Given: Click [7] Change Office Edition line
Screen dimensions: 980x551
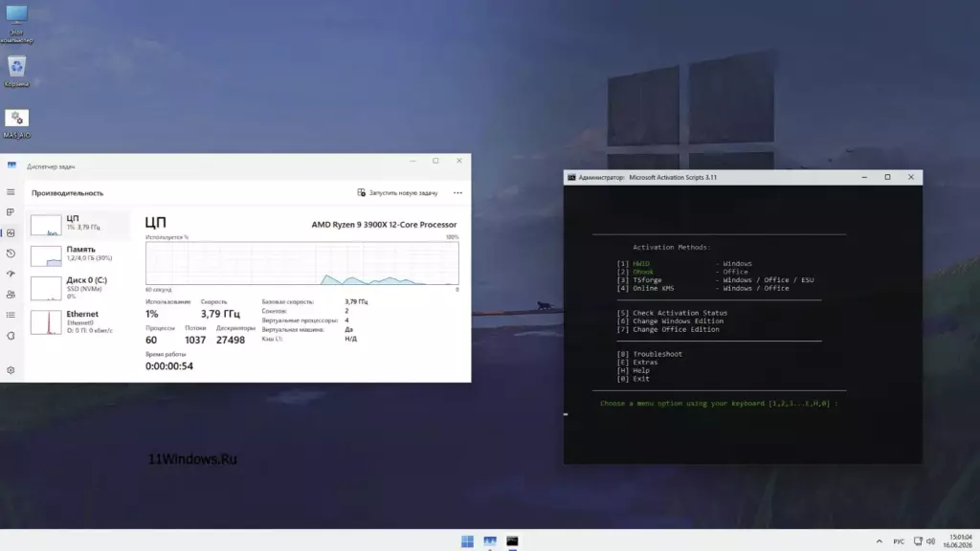Looking at the screenshot, I should tap(668, 329).
